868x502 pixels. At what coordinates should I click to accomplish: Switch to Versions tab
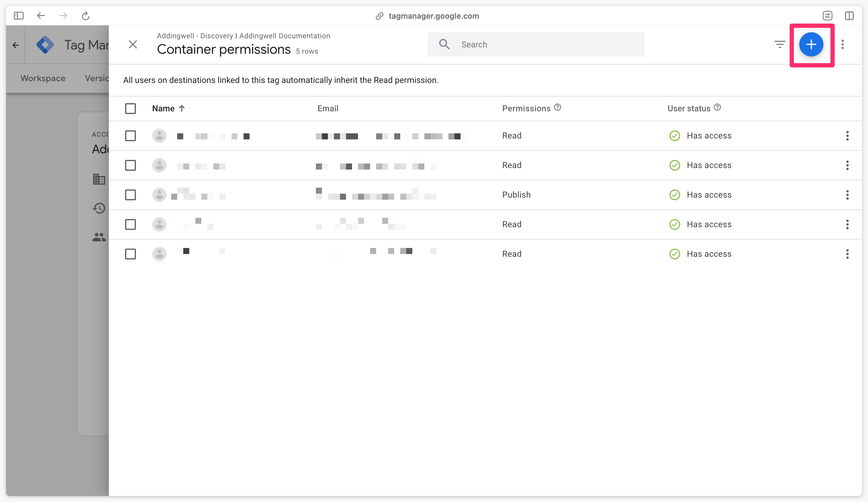click(95, 78)
